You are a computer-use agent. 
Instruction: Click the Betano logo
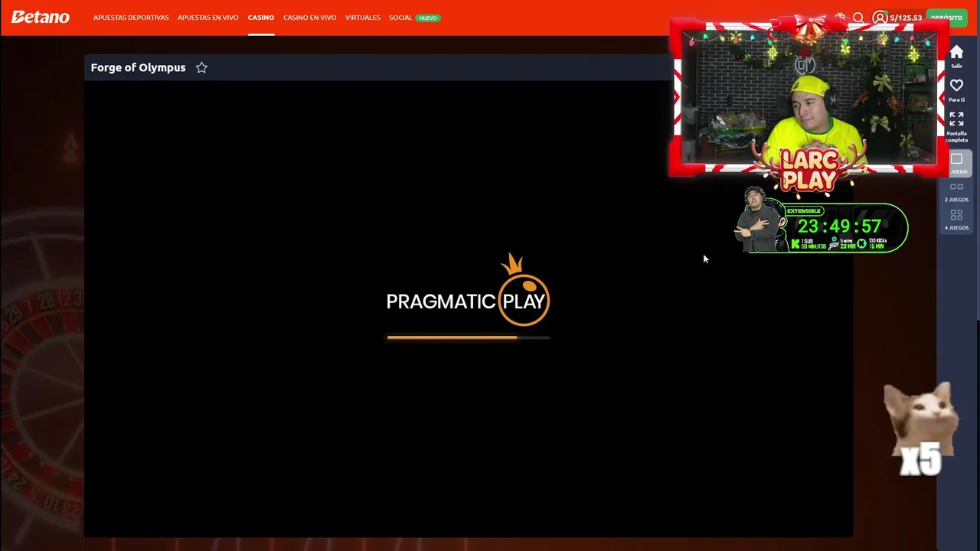(40, 17)
